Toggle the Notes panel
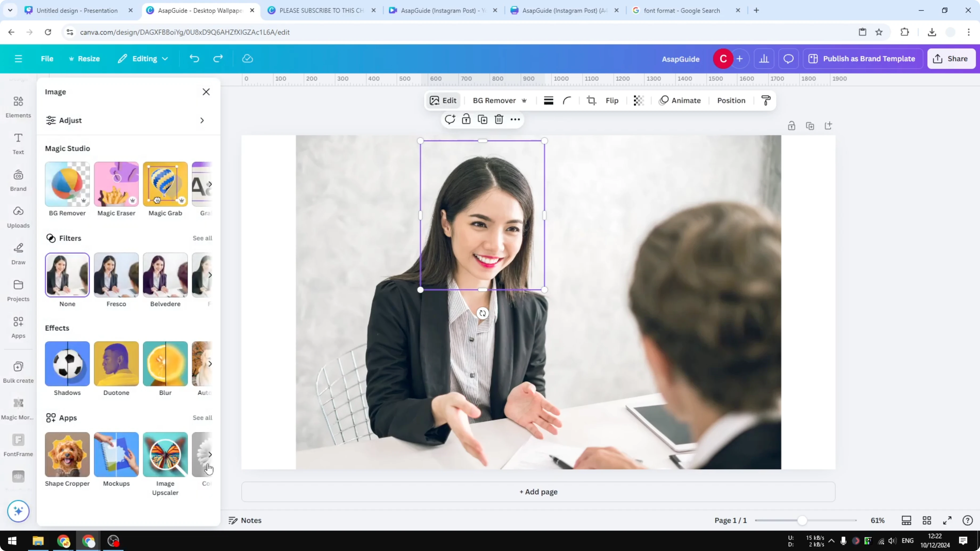This screenshot has height=551, width=980. [x=245, y=520]
